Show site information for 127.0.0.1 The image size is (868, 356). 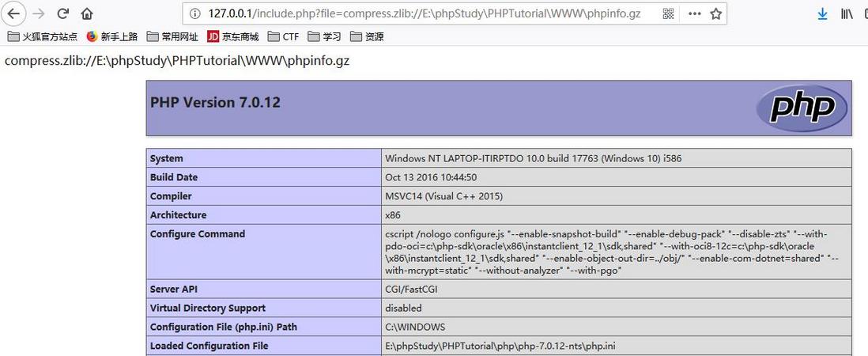pos(194,13)
